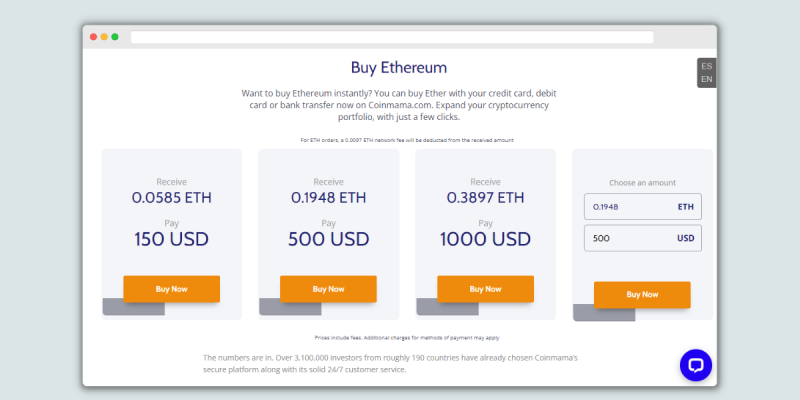Select the 0.1948 ETH package card
The height and width of the screenshot is (400, 800).
tap(329, 234)
